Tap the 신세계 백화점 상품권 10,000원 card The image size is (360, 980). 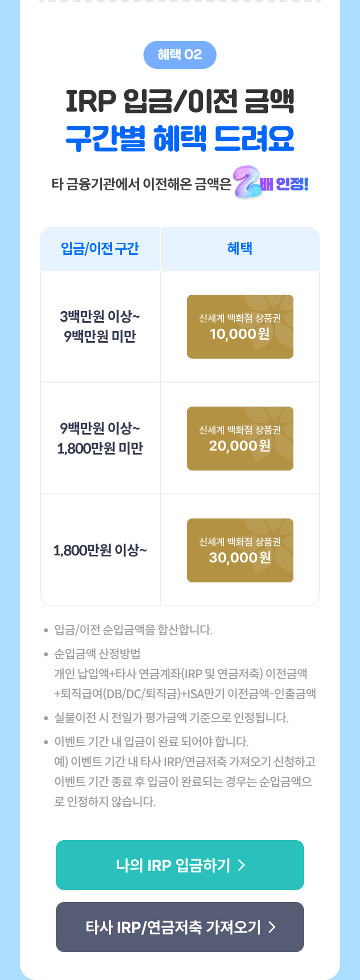pyautogui.click(x=240, y=327)
